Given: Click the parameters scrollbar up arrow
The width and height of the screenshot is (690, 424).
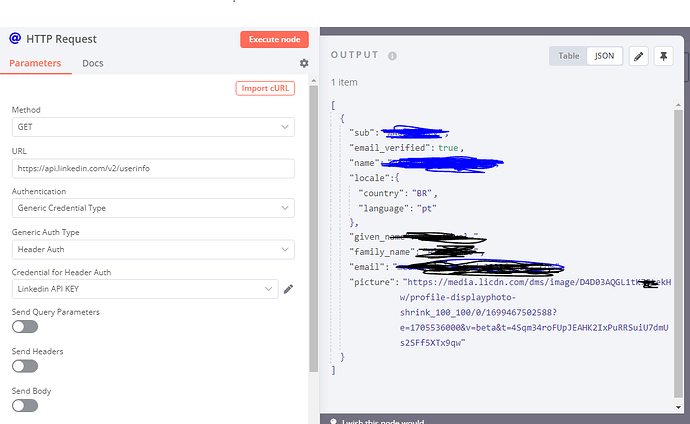Looking at the screenshot, I should [313, 80].
